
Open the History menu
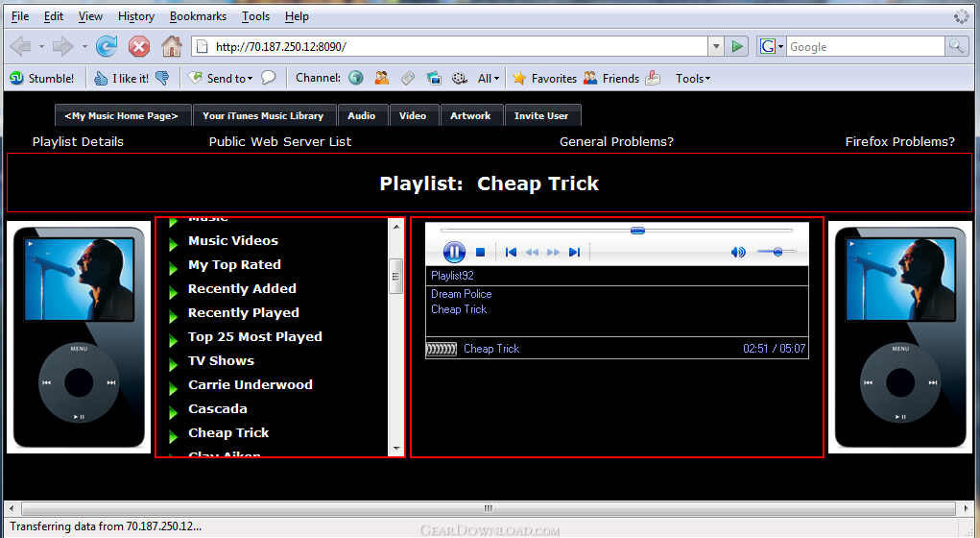click(x=135, y=16)
